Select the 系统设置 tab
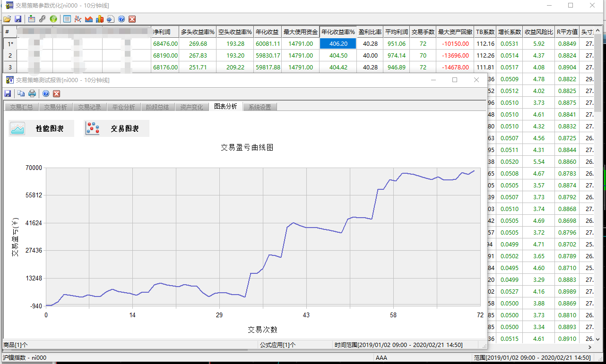Screen dimensions: 606x364 pos(260,107)
